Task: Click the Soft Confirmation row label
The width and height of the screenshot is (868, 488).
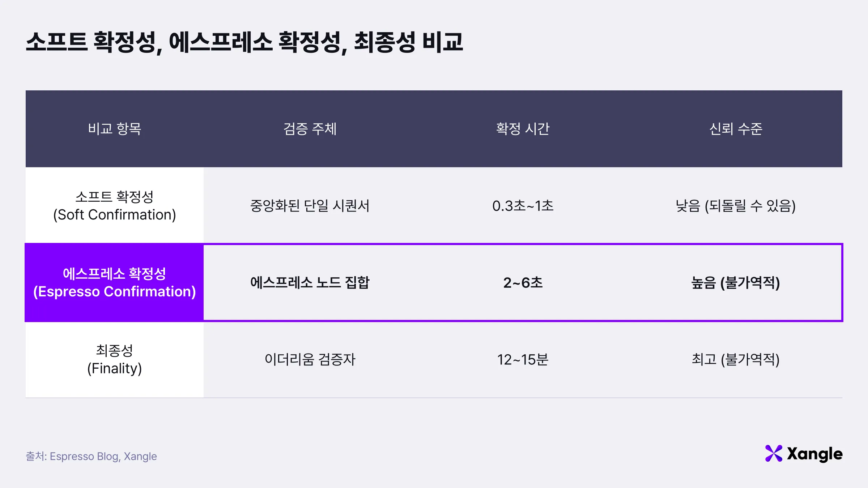Action: 114,205
